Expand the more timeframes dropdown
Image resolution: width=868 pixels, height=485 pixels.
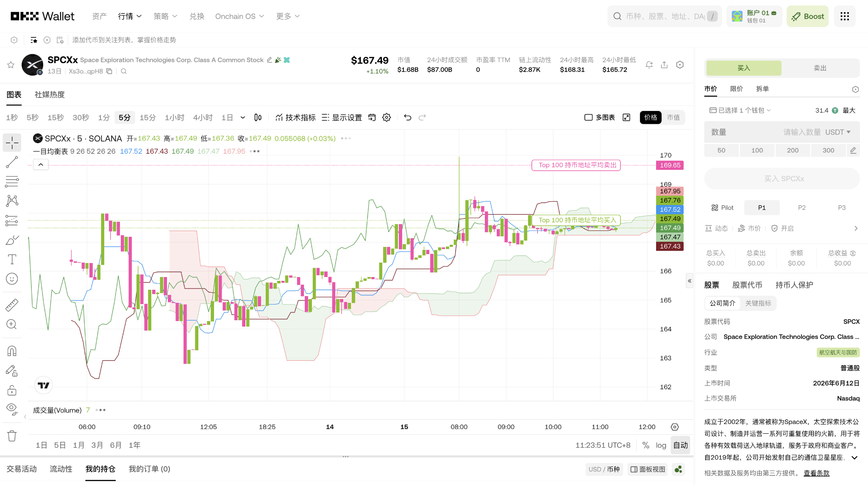click(243, 117)
